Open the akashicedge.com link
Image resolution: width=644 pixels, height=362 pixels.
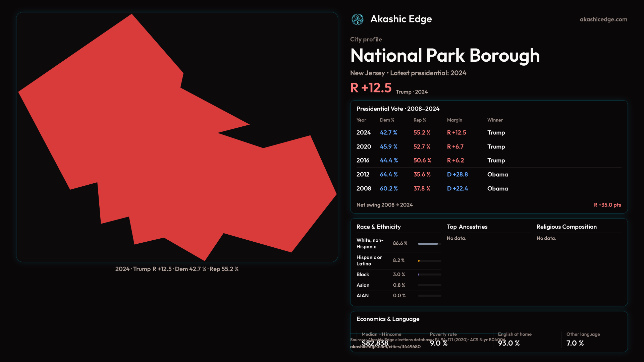tap(603, 19)
